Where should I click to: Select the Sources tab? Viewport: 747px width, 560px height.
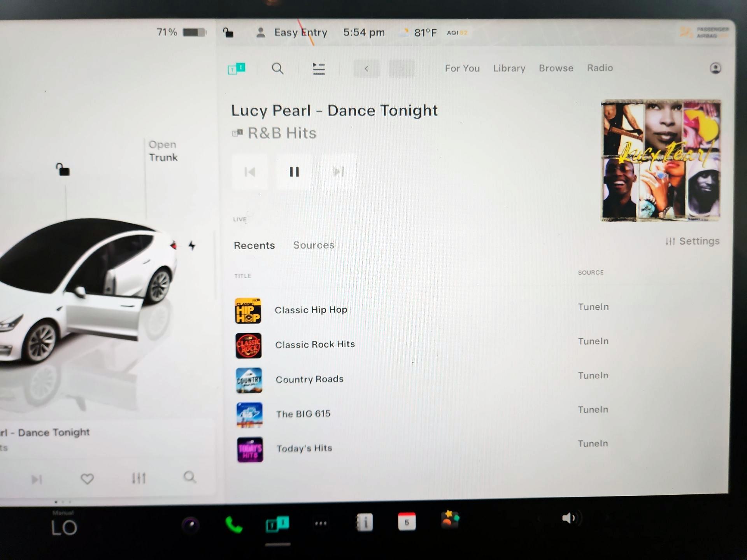pos(314,245)
